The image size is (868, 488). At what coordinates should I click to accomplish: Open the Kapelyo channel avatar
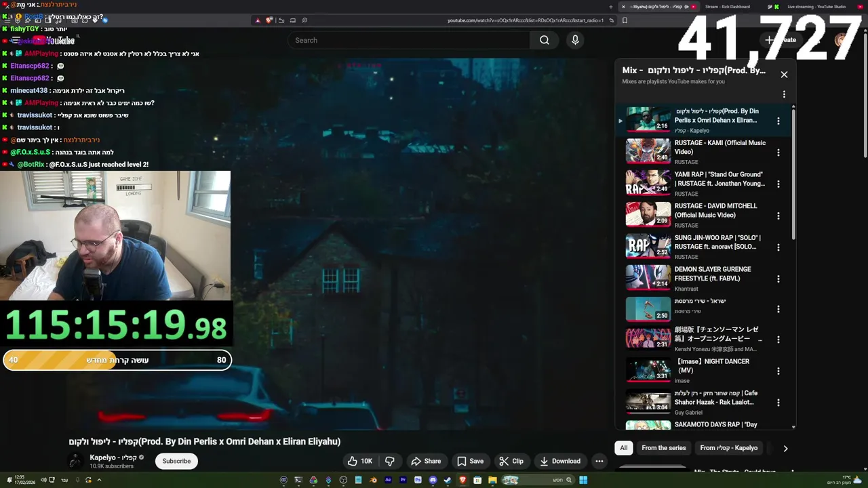pyautogui.click(x=77, y=462)
